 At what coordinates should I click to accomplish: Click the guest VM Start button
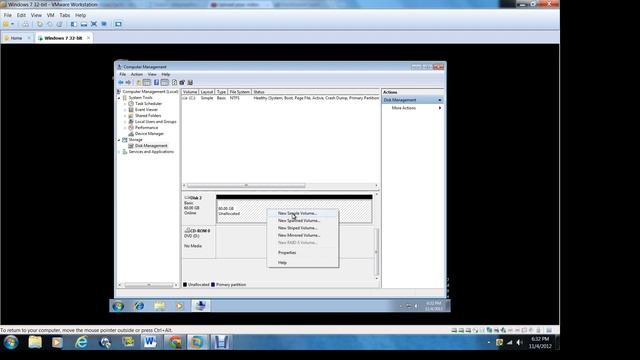click(x=118, y=306)
